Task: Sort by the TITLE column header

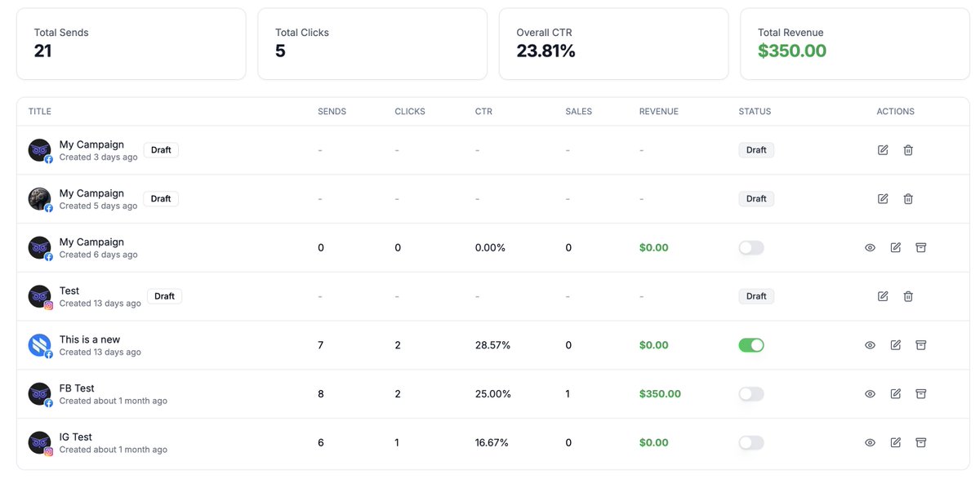Action: click(x=39, y=112)
